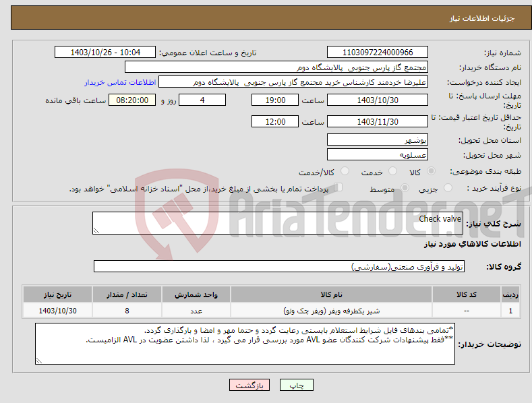Click the 19:00 deadline time field

click(275, 100)
